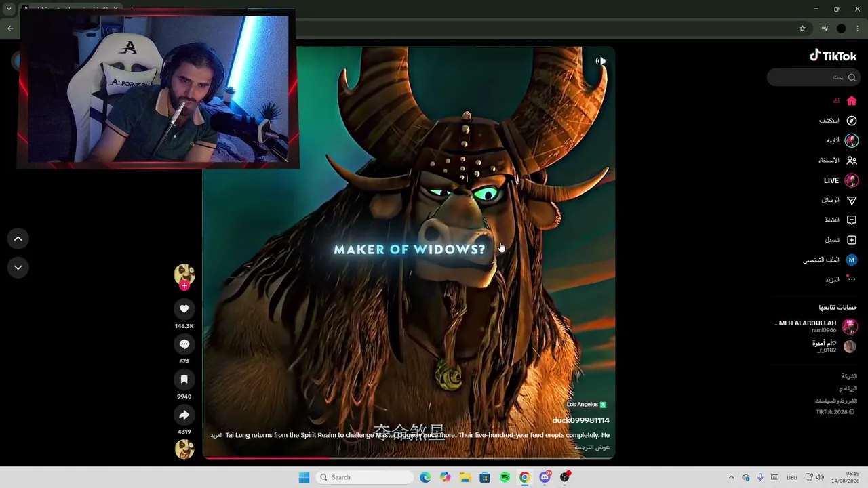
Task: Open the Explore compass icon
Action: (x=852, y=121)
